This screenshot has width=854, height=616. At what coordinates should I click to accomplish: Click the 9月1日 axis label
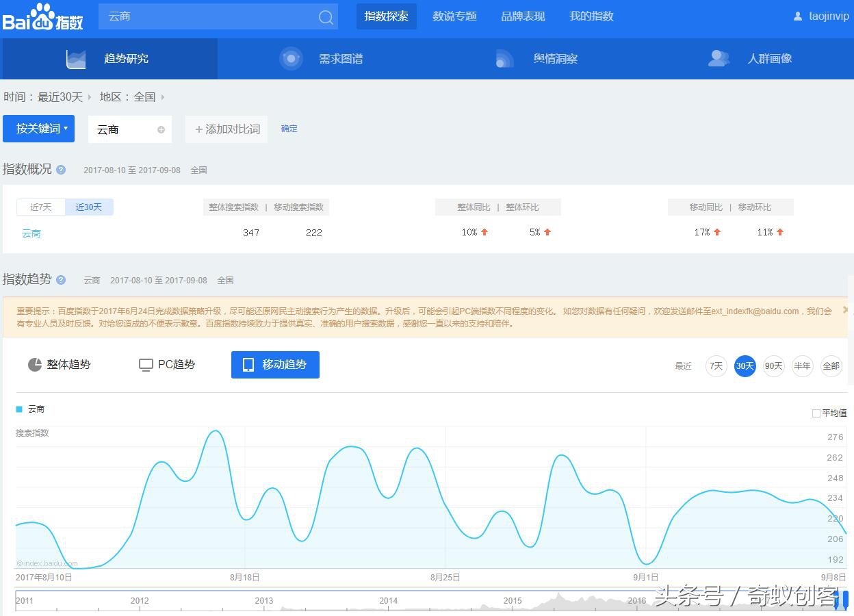pos(646,578)
